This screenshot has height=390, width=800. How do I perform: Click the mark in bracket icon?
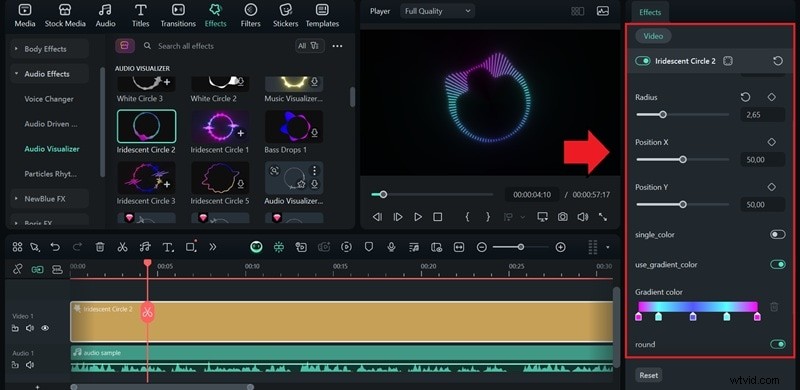click(467, 217)
